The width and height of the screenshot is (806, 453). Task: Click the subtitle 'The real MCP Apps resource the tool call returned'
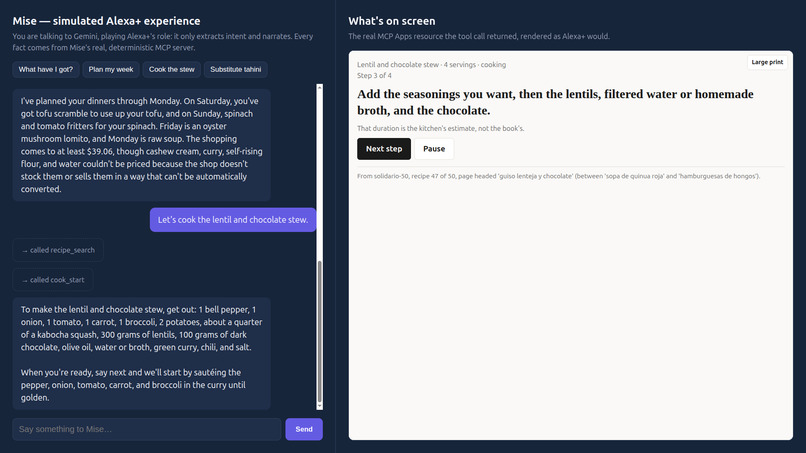tap(479, 37)
